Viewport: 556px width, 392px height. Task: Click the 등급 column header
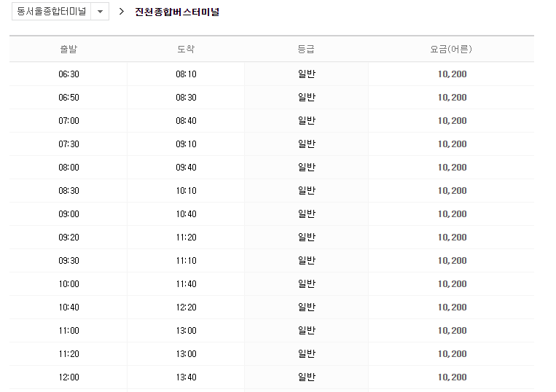click(x=306, y=50)
